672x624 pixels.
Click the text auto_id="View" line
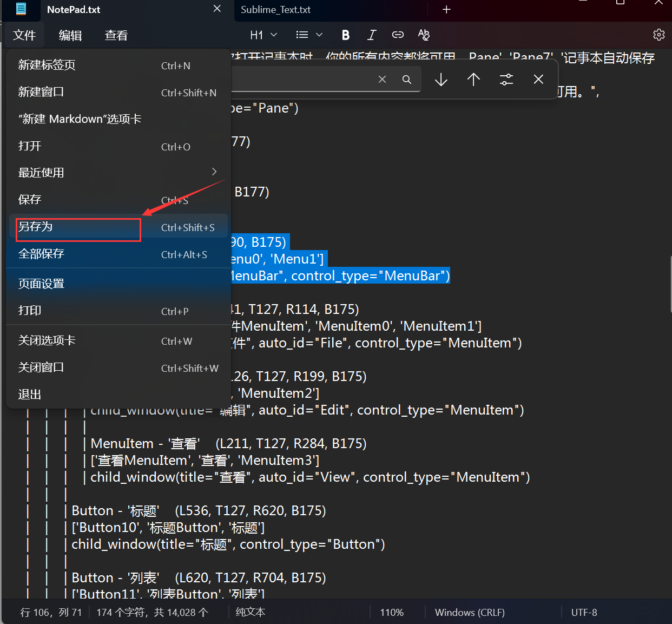click(310, 477)
